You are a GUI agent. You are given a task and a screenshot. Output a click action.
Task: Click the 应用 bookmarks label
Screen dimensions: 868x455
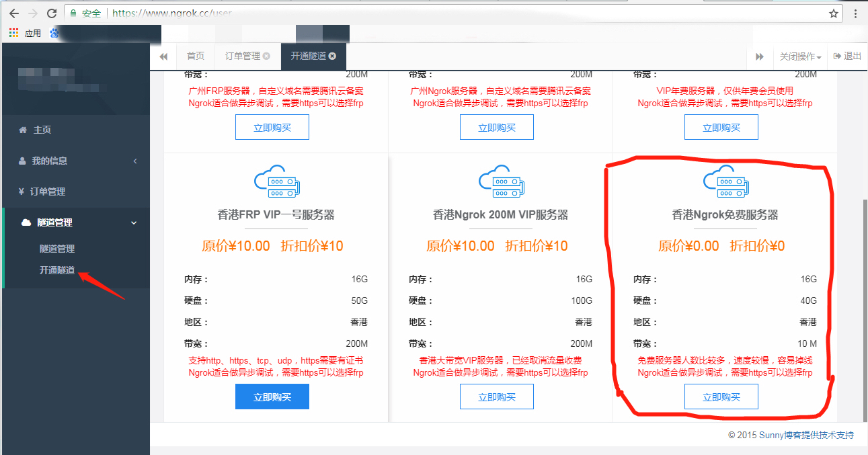pyautogui.click(x=32, y=33)
